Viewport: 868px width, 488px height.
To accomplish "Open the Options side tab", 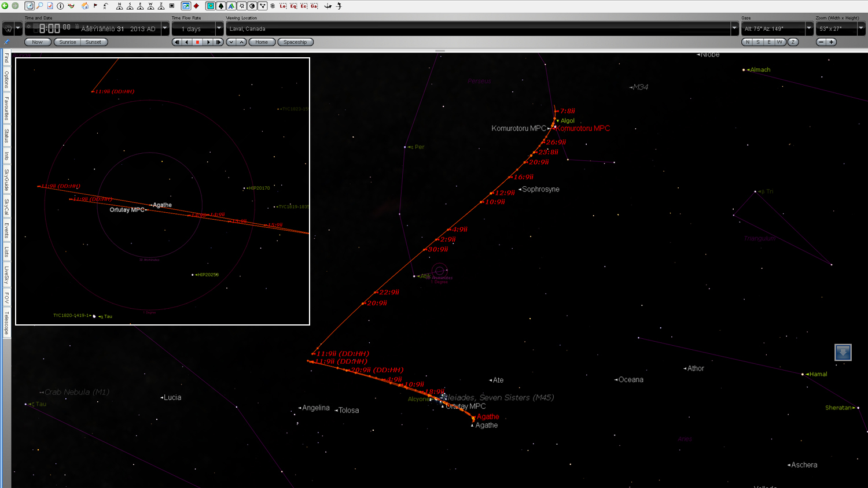I will pos(6,79).
